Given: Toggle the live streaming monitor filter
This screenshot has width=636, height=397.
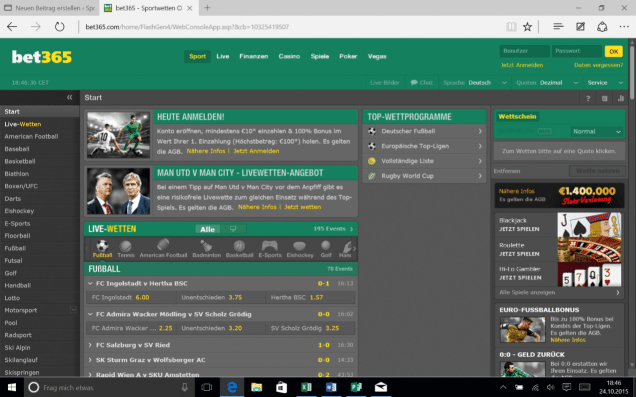Looking at the screenshot, I should click(233, 229).
